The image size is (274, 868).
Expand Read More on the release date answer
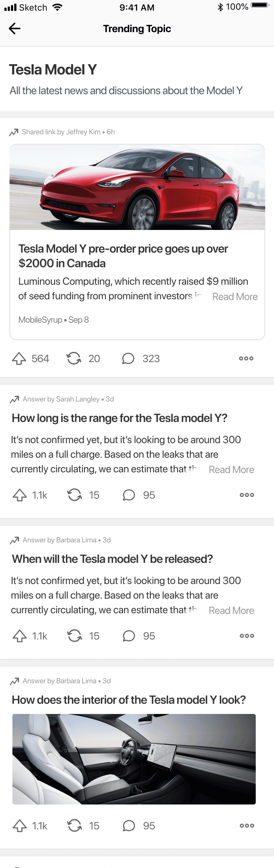[x=231, y=611]
